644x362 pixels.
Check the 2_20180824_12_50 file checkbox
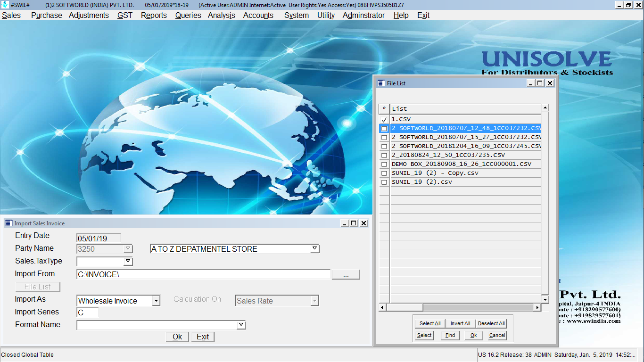(384, 156)
